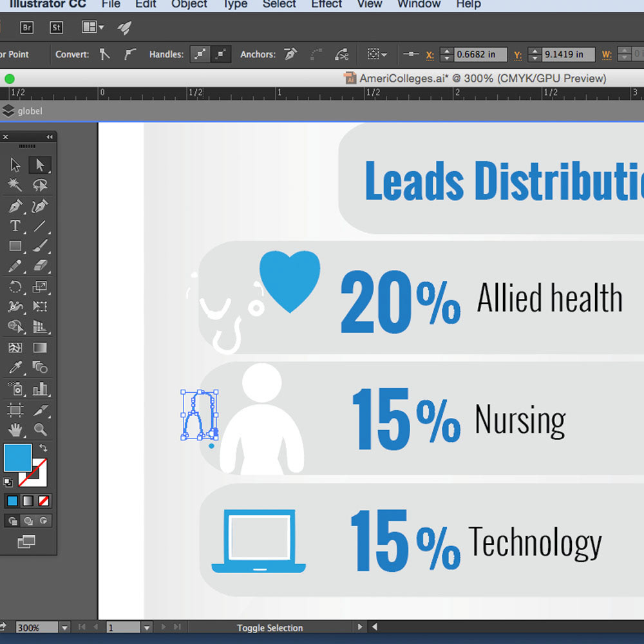Select the Hand tool

click(x=15, y=430)
